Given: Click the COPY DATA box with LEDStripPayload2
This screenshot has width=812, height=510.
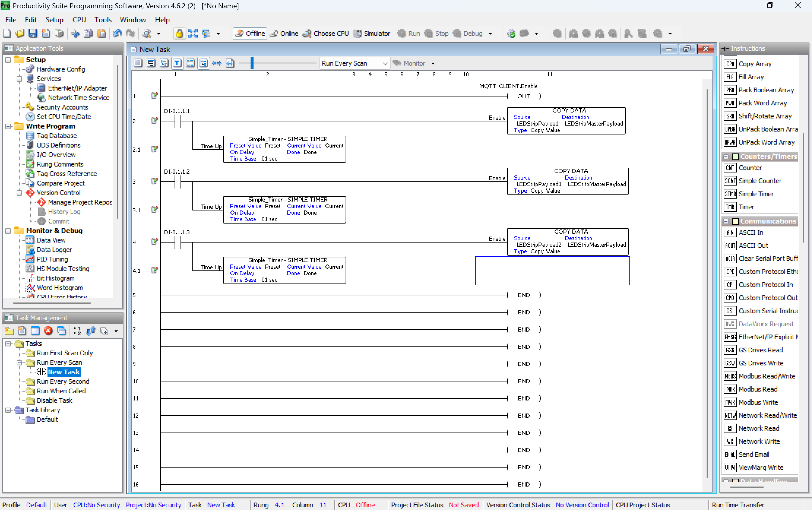Looking at the screenshot, I should pyautogui.click(x=568, y=242).
